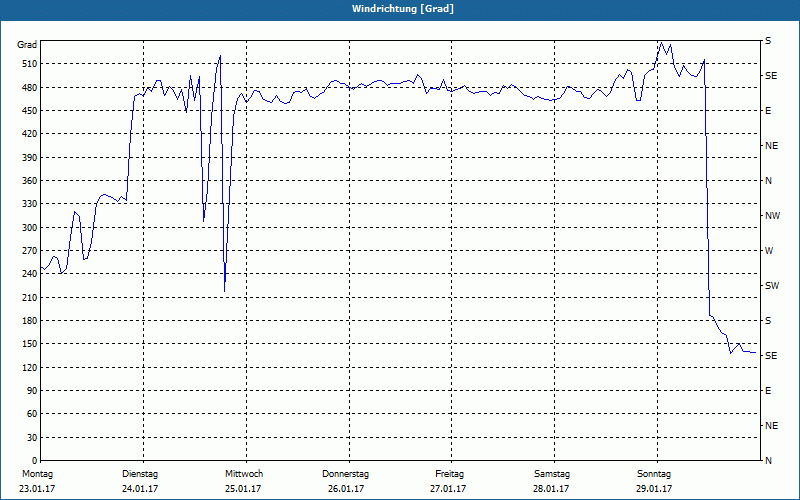Select the 360 y-axis value
The height and width of the screenshot is (500, 800).
click(30, 181)
